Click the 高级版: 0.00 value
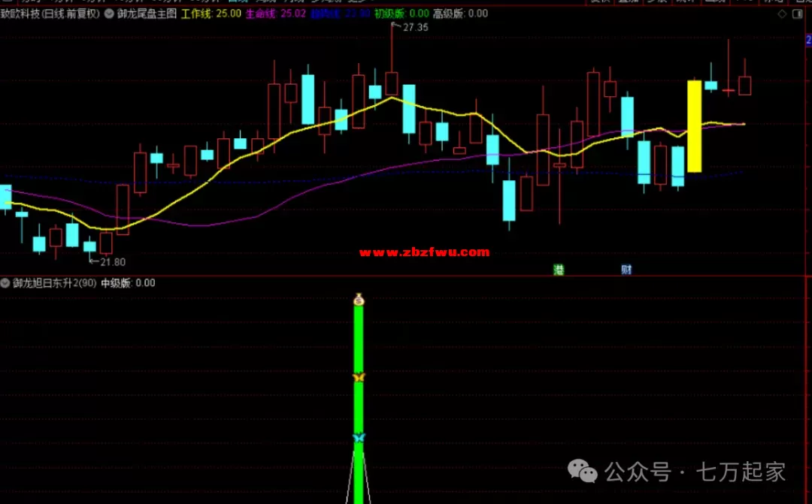Image resolution: width=812 pixels, height=504 pixels. 460,14
